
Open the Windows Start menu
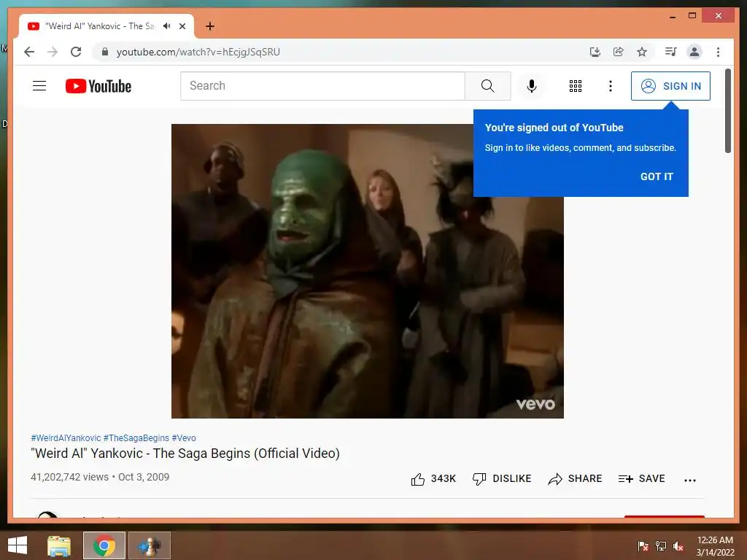pos(18,545)
